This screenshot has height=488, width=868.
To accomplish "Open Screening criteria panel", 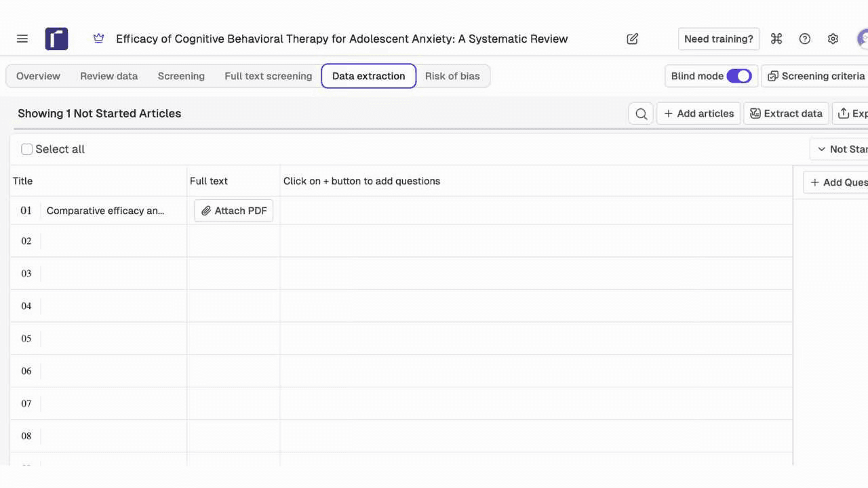I will point(815,76).
